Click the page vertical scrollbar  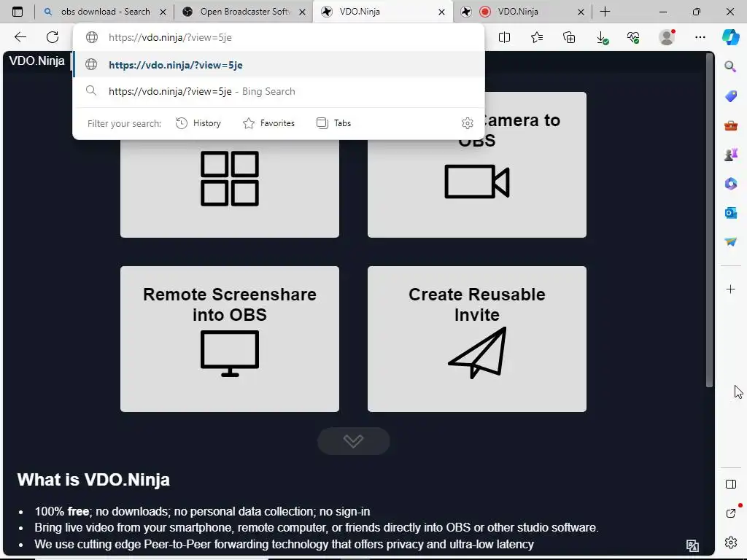coord(709,220)
